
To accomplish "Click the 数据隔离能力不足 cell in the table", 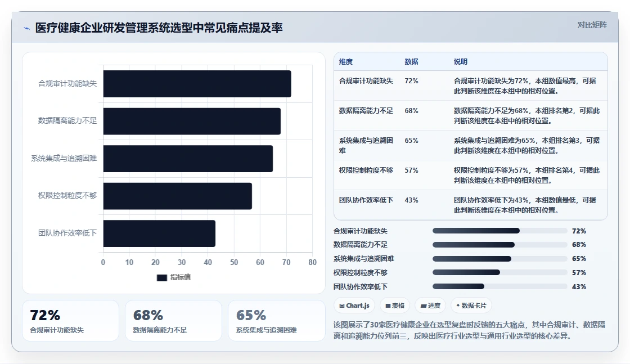I will click(366, 110).
